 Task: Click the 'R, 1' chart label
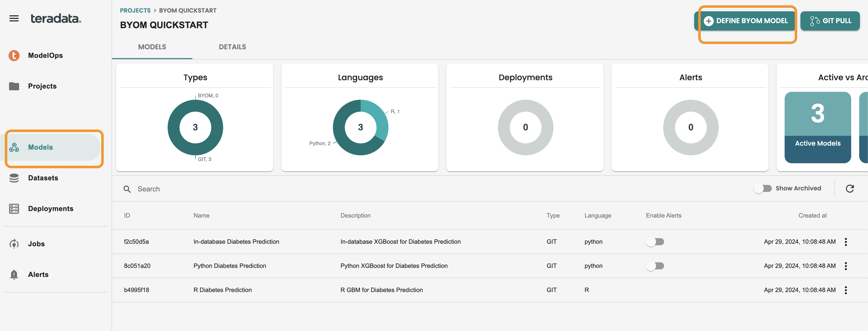click(x=395, y=111)
